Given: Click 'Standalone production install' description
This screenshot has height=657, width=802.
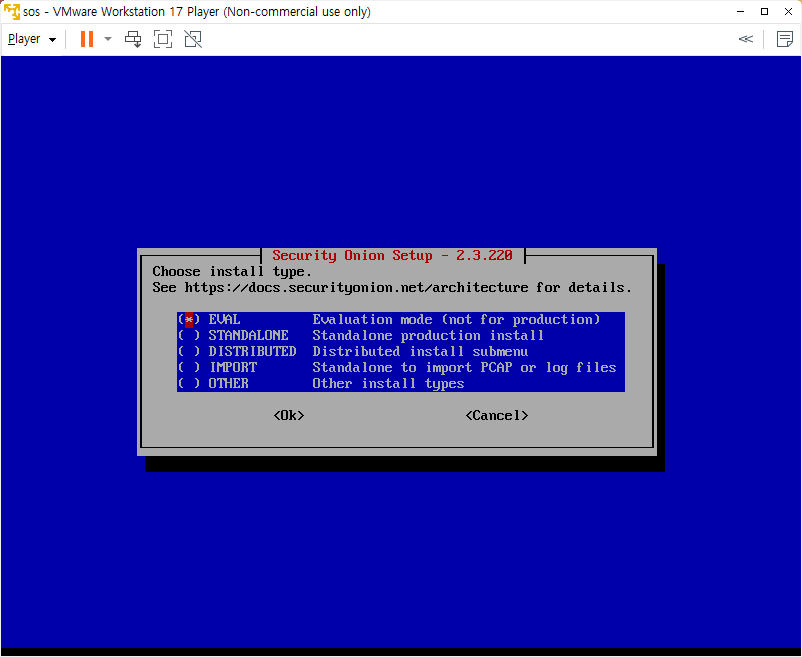Looking at the screenshot, I should 428,335.
